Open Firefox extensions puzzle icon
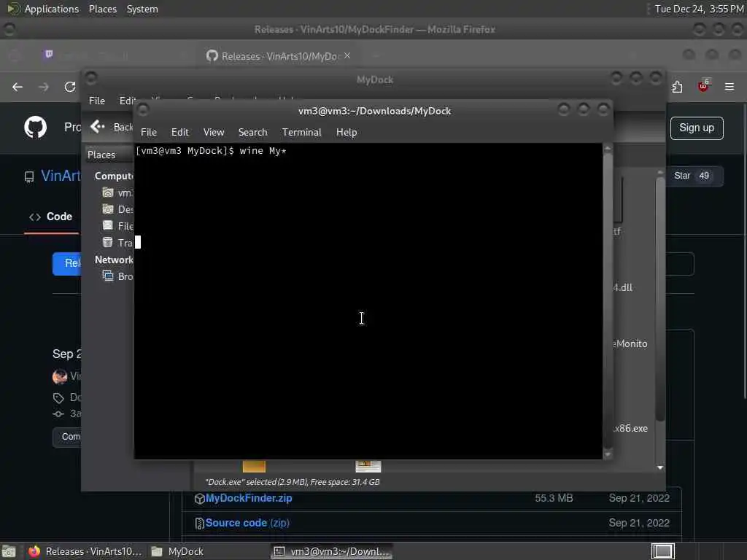 tap(677, 87)
